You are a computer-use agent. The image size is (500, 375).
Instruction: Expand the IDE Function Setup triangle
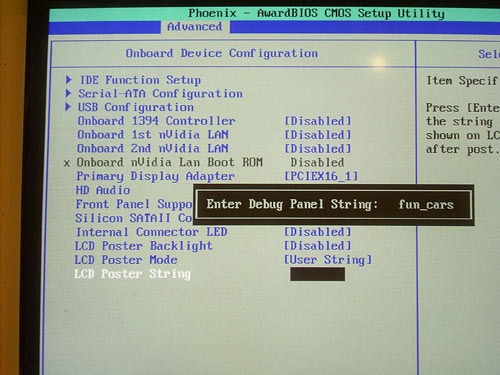(68, 80)
